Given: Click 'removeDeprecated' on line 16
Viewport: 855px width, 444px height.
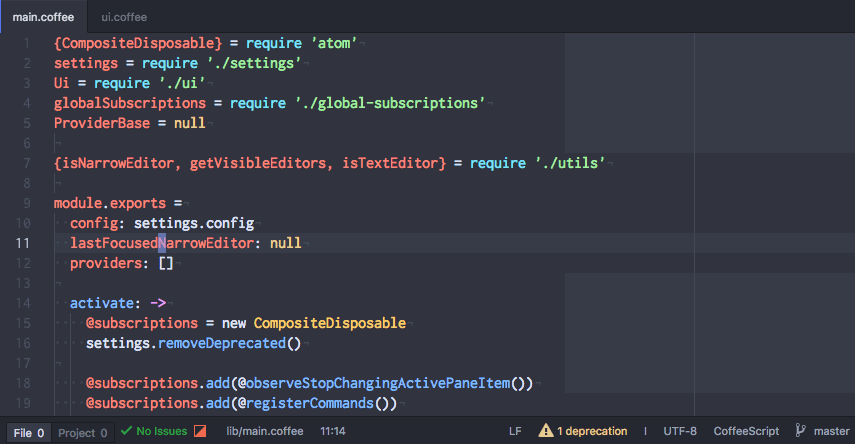Looking at the screenshot, I should tap(222, 343).
